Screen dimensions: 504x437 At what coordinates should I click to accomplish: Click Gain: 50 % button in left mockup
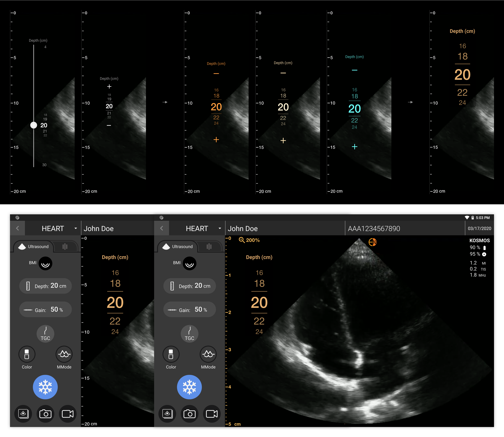point(45,309)
